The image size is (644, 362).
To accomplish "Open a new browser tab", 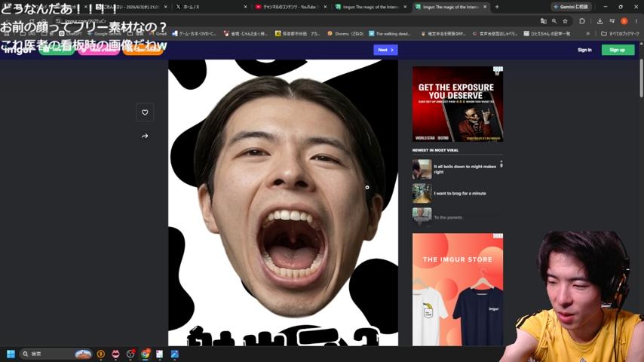I will (497, 7).
